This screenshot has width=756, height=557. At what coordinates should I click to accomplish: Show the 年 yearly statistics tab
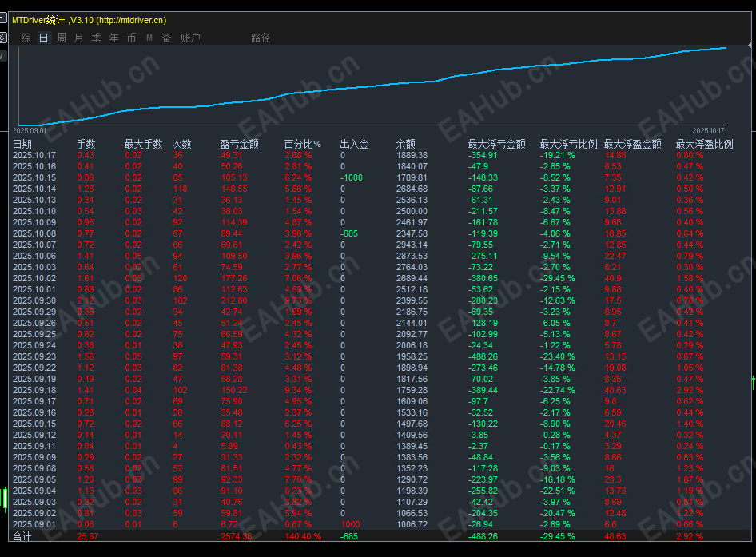click(x=113, y=38)
